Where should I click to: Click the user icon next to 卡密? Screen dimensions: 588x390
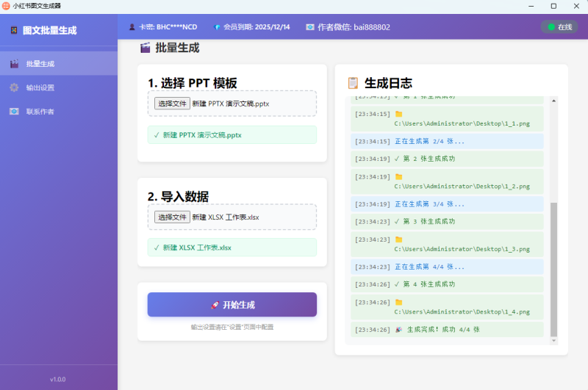click(x=132, y=27)
